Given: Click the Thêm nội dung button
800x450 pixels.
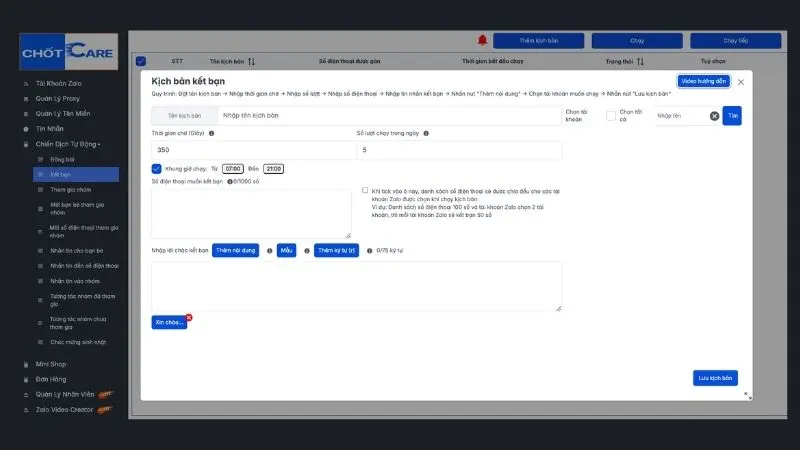Looking at the screenshot, I should point(235,251).
